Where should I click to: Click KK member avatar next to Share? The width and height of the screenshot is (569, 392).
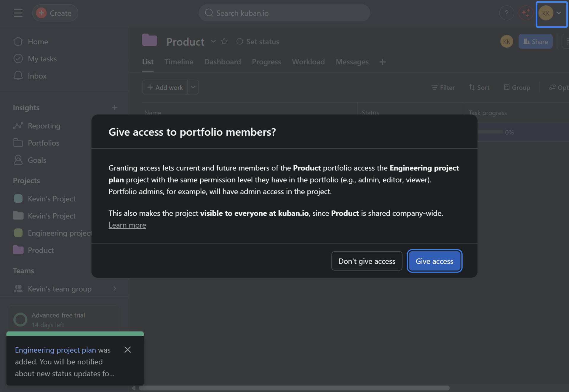point(506,41)
